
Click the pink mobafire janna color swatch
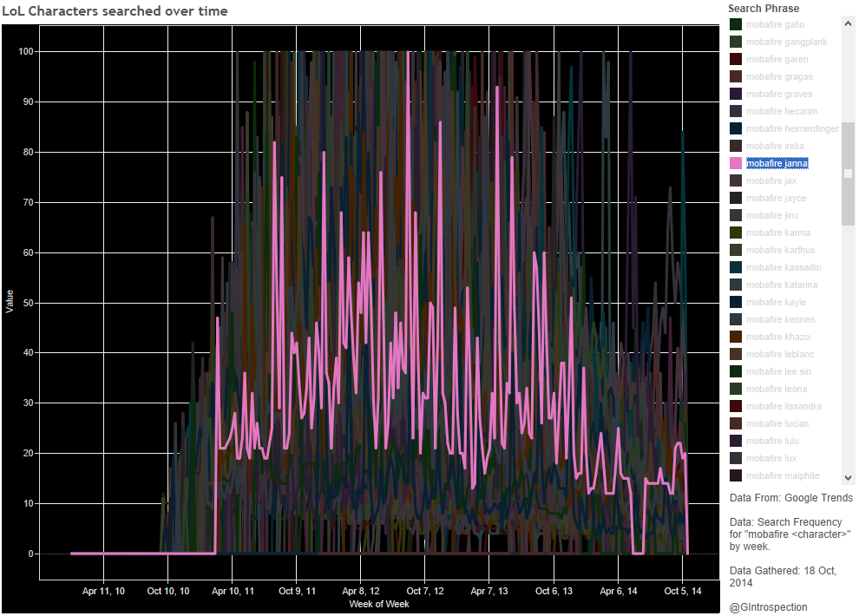(x=736, y=163)
